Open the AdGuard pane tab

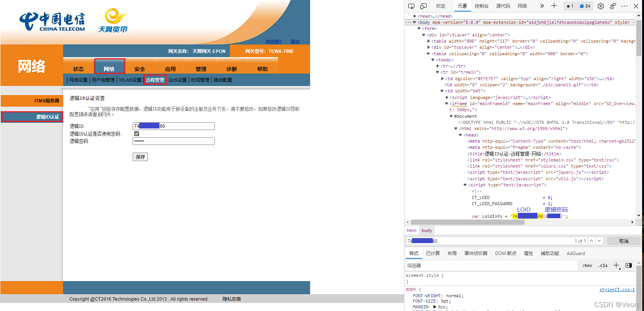(576, 253)
